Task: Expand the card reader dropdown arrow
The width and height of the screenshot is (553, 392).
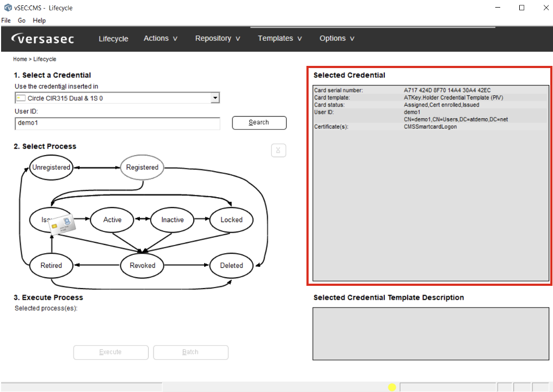Action: (x=215, y=98)
